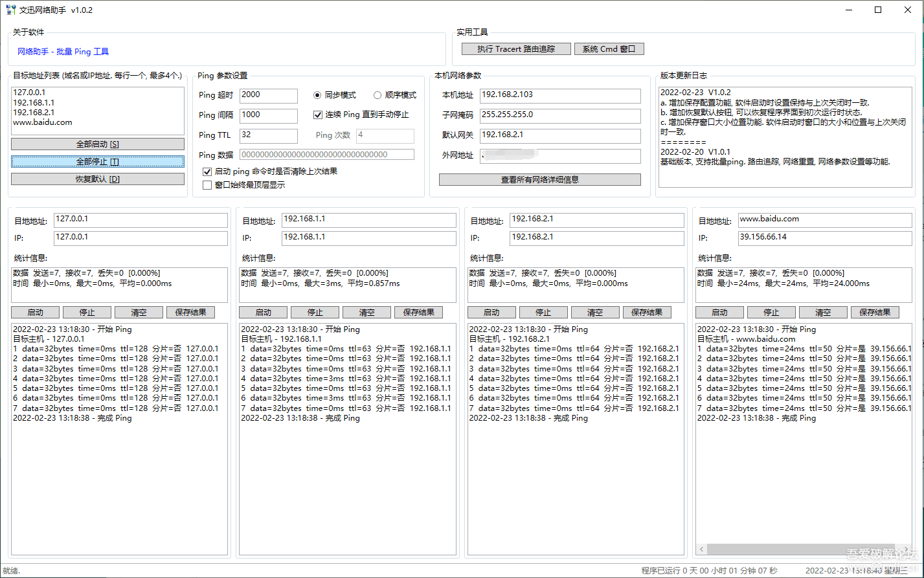Click the 默认网关 address field
The image size is (924, 578).
(x=561, y=136)
